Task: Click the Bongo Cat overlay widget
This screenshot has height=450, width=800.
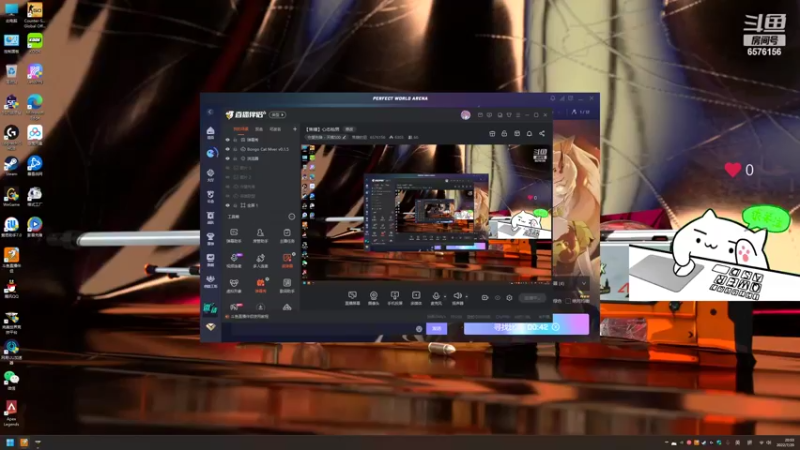Action: click(714, 253)
